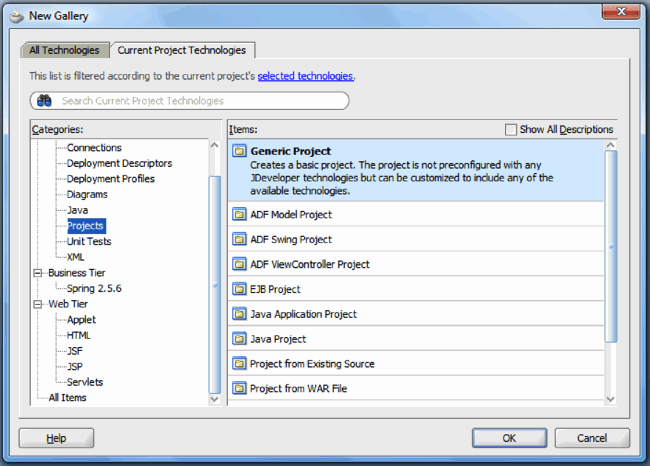Choose Java Application Project text

tap(303, 314)
